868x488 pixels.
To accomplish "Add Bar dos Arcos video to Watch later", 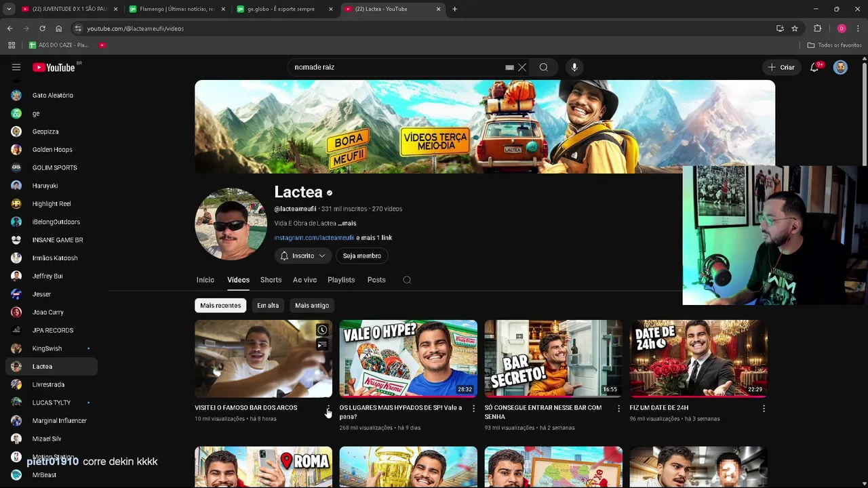I will tap(322, 330).
